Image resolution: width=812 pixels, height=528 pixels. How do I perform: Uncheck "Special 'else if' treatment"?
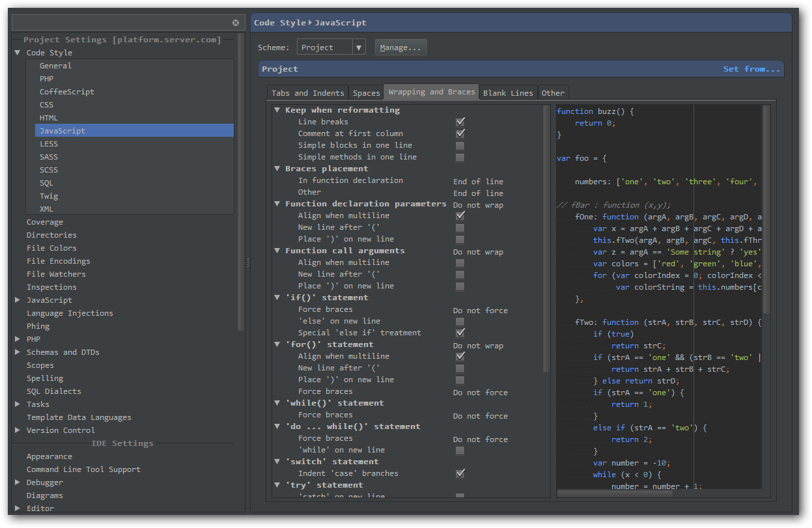pyautogui.click(x=460, y=332)
